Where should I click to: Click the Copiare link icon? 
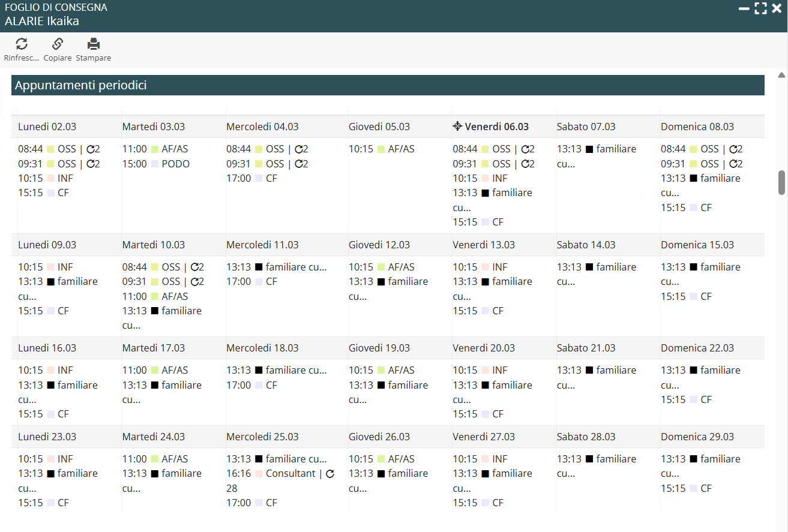coord(58,44)
